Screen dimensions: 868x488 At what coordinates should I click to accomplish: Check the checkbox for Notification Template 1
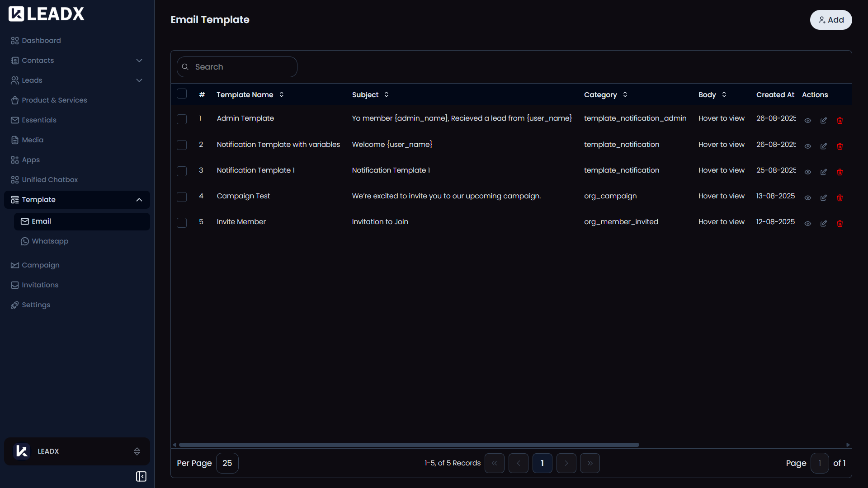click(182, 171)
